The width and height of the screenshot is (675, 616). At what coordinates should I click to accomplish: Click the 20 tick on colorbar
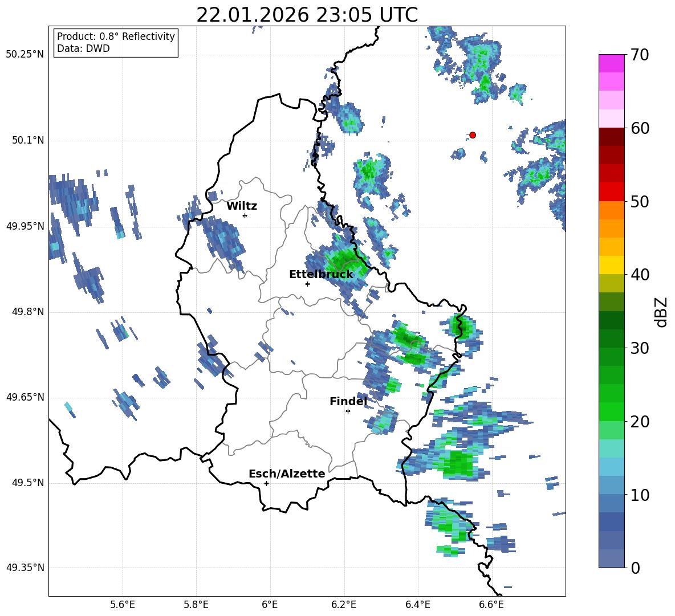tap(640, 422)
